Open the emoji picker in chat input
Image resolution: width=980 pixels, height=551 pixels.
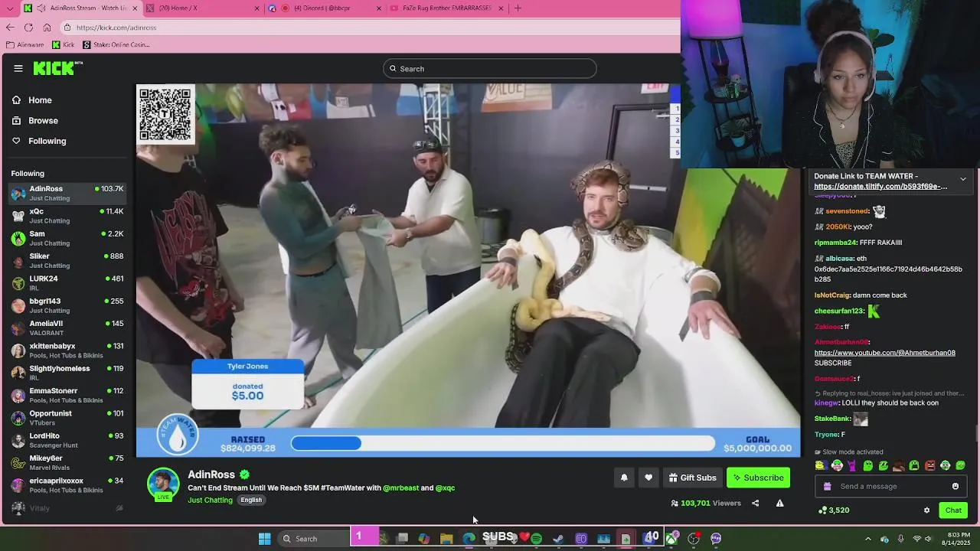955,486
